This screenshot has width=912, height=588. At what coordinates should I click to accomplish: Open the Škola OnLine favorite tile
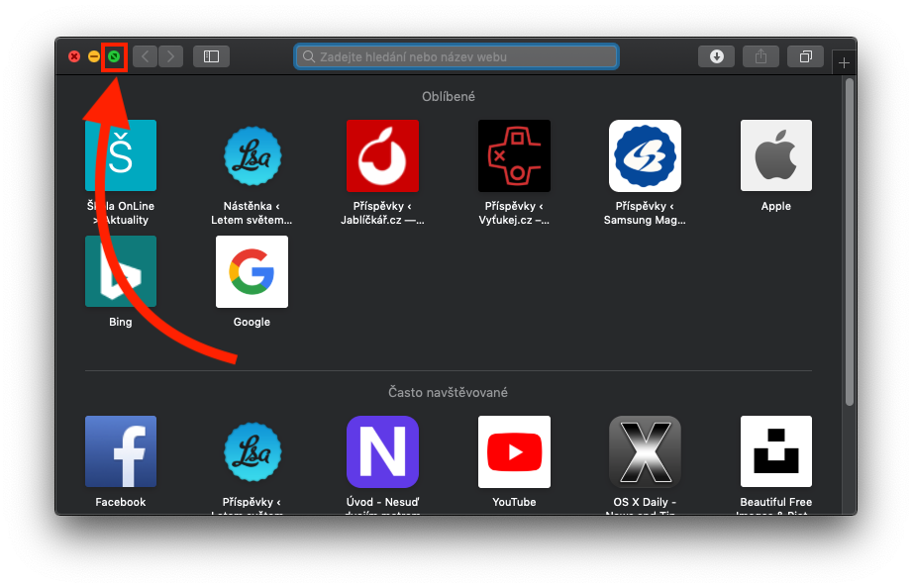(121, 155)
